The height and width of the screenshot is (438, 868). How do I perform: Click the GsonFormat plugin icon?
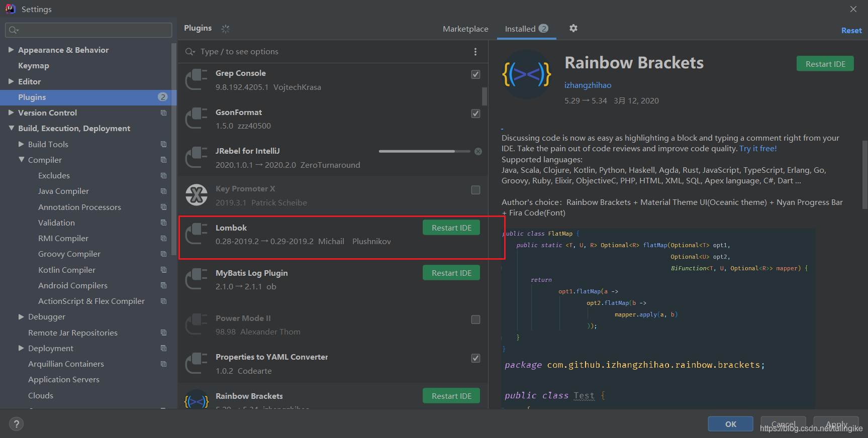(197, 119)
